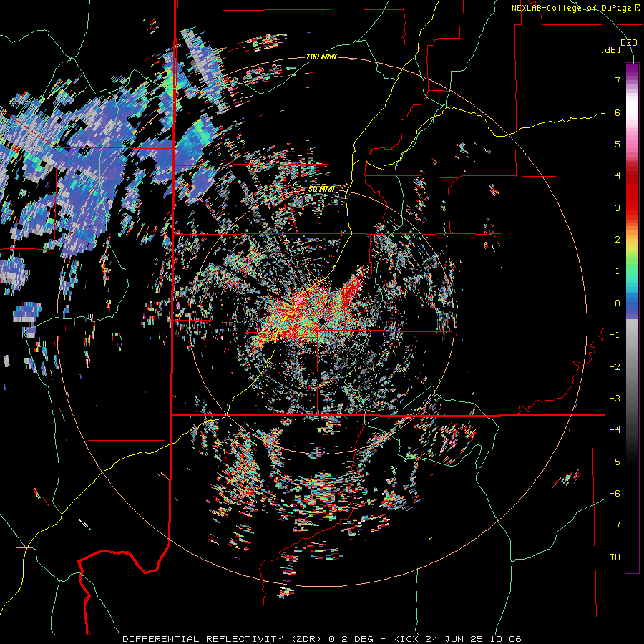Click the -7 value on color scale
The image size is (644, 644).
click(615, 525)
